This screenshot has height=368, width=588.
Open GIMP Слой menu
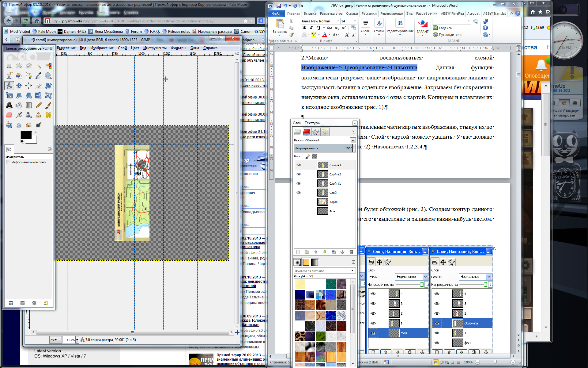pos(122,48)
